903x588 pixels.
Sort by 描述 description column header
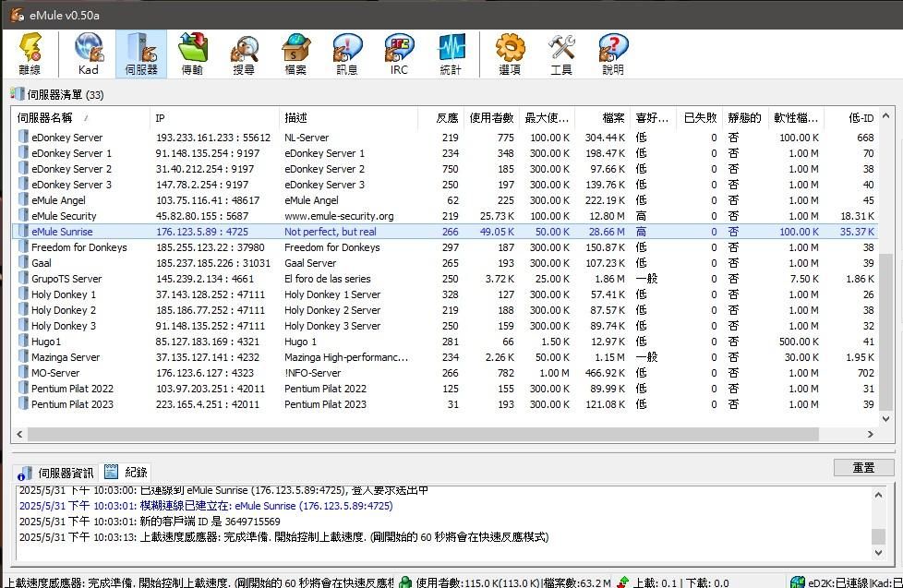(348, 118)
